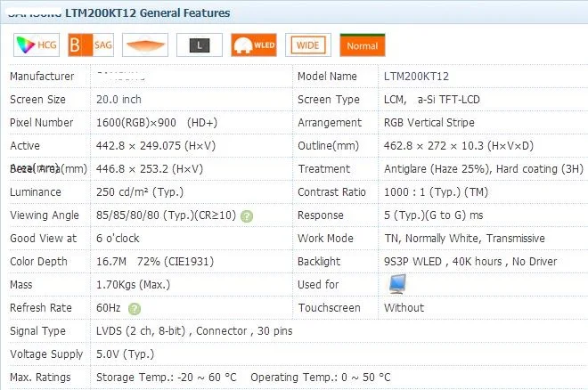
Task: Click the Model Name label
Action: (327, 77)
